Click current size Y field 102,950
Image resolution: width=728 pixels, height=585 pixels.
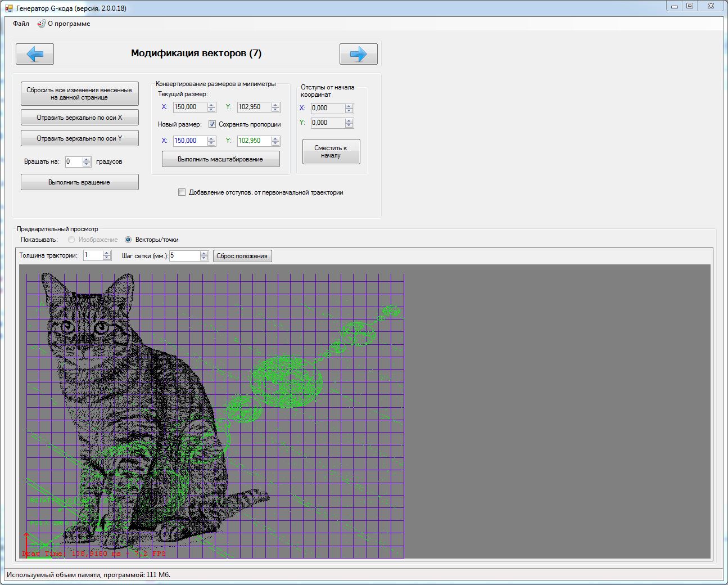[254, 107]
